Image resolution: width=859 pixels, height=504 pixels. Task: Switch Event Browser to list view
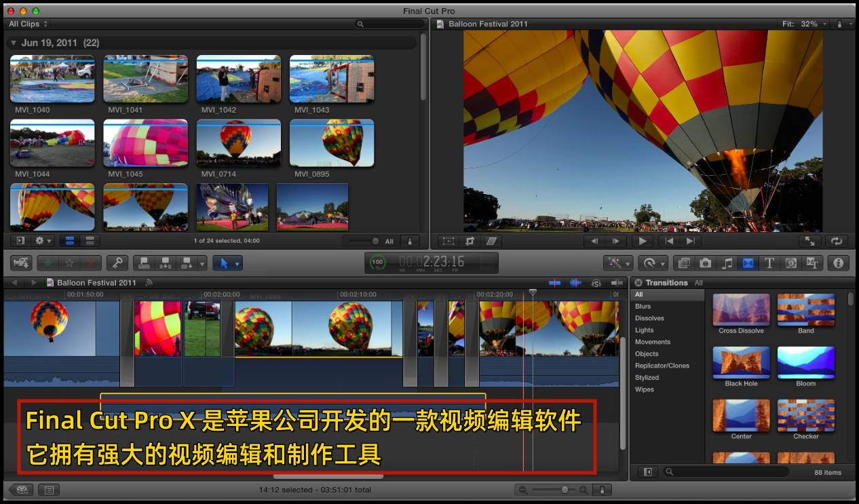pos(90,240)
